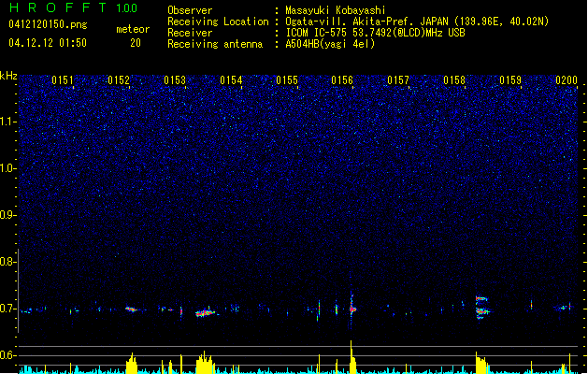Viewport: 588px width, 374px height.
Task: Click the 1.0 kHz axis label
Action: click(7, 168)
